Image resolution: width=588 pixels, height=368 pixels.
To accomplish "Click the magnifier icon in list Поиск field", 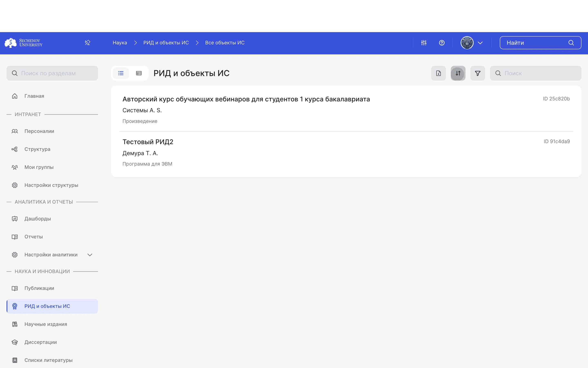I will (x=498, y=73).
